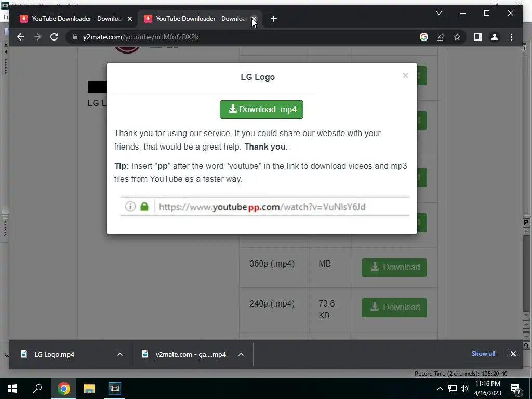This screenshot has width=532, height=399.
Task: Switch to the video editor taskbar icon
Action: 115,389
